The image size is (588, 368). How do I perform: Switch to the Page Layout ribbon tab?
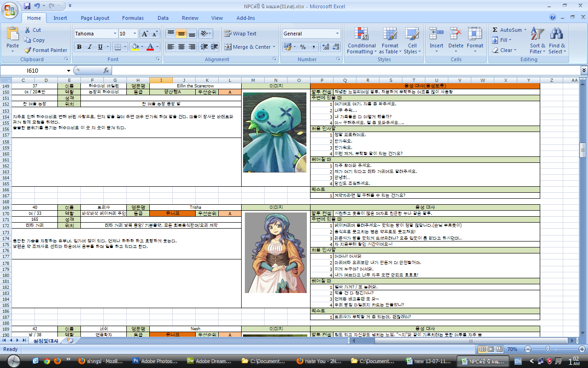coord(95,18)
